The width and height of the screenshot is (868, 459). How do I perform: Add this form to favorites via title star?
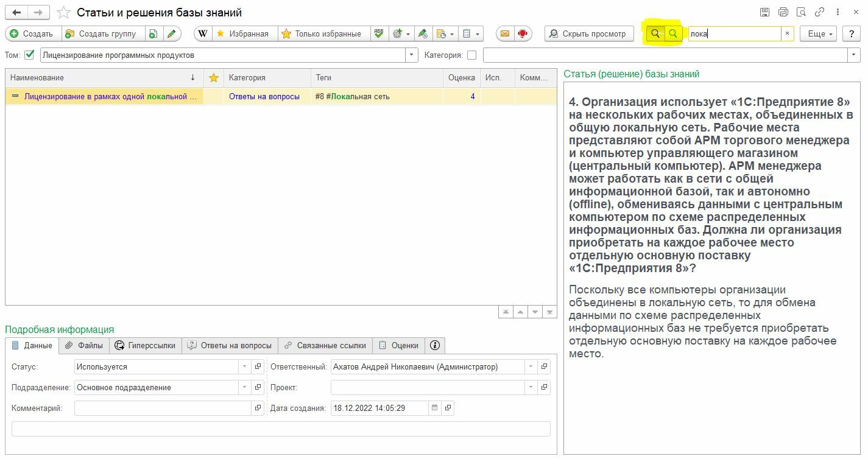click(63, 12)
